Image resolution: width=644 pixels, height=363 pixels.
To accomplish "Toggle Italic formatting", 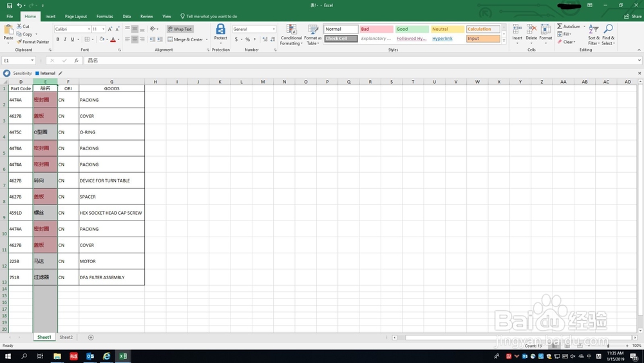I will click(x=65, y=39).
